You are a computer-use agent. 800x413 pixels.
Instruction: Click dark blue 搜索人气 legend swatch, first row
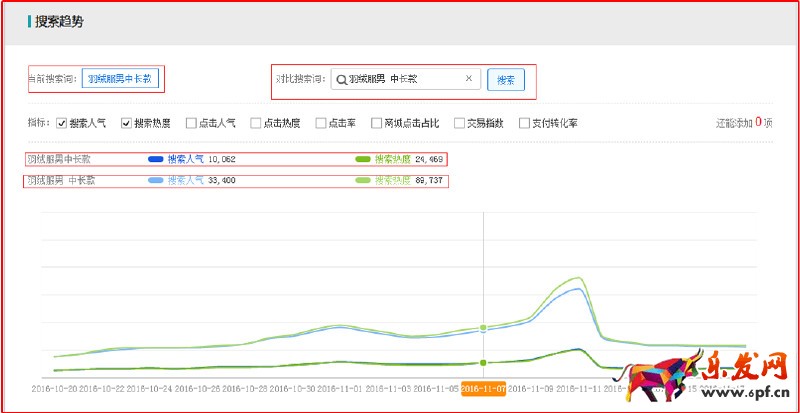coord(155,159)
